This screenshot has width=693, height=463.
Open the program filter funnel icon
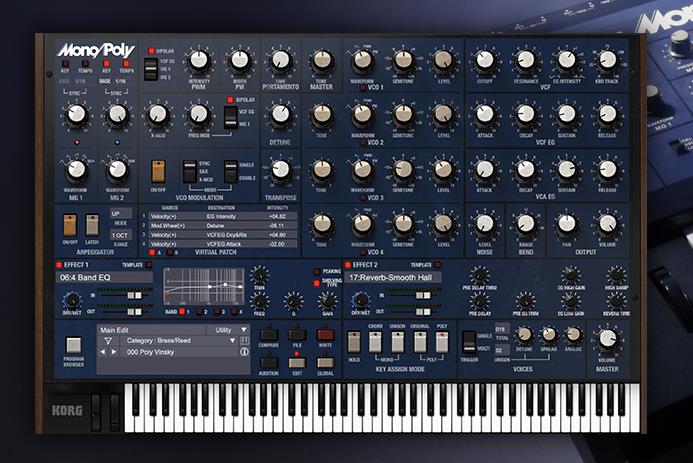click(108, 341)
